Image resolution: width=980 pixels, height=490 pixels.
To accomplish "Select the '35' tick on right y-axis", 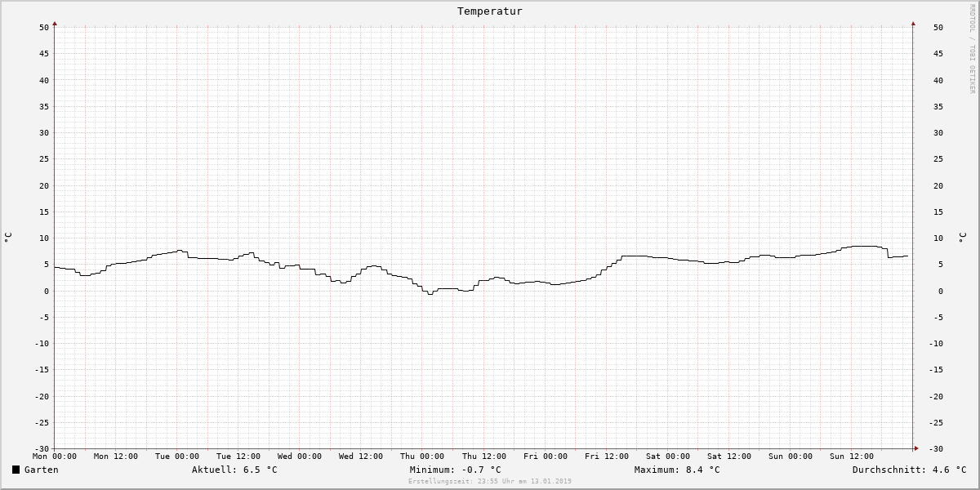I will pos(938,107).
